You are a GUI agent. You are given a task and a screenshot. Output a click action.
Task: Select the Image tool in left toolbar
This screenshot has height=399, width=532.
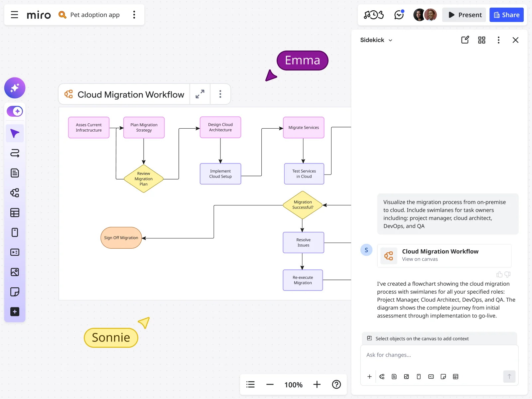[x=15, y=272]
